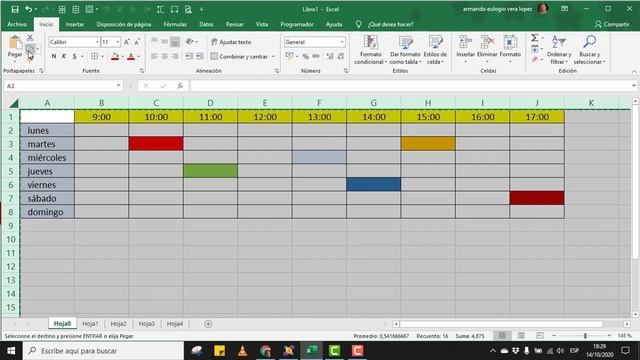
Task: Toggle bottom vertical alignment
Action: (x=175, y=42)
